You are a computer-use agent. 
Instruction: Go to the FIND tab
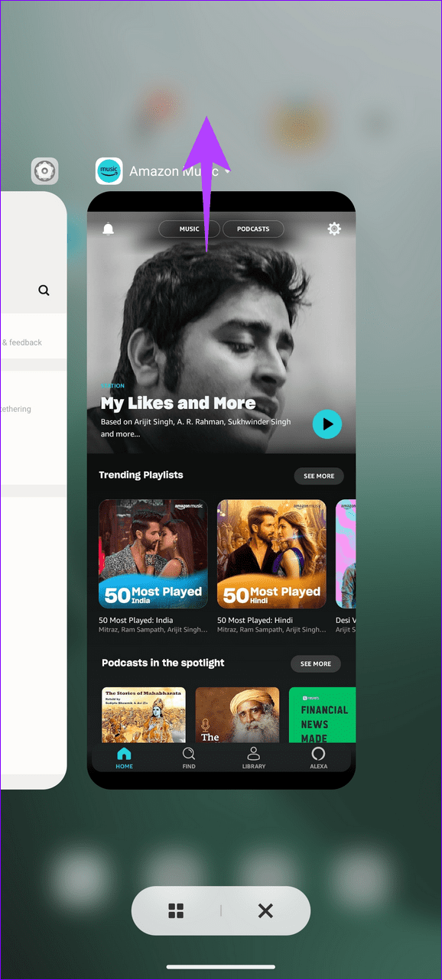[x=189, y=759]
